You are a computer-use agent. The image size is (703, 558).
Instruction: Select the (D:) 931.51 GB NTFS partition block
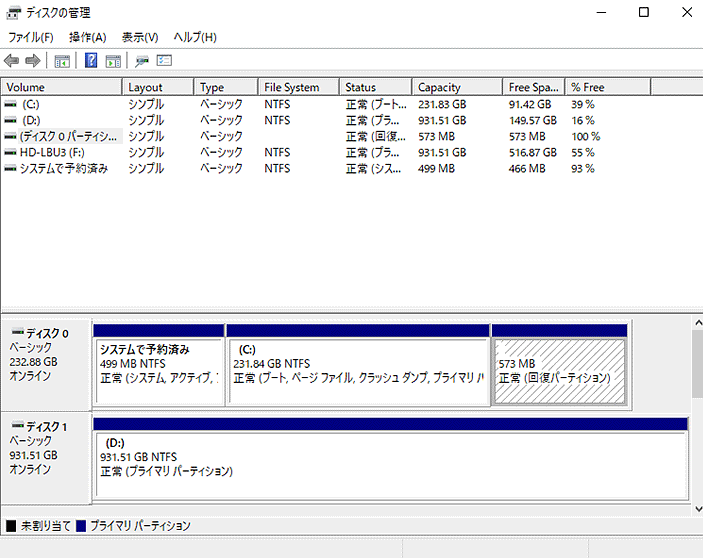[x=391, y=458]
